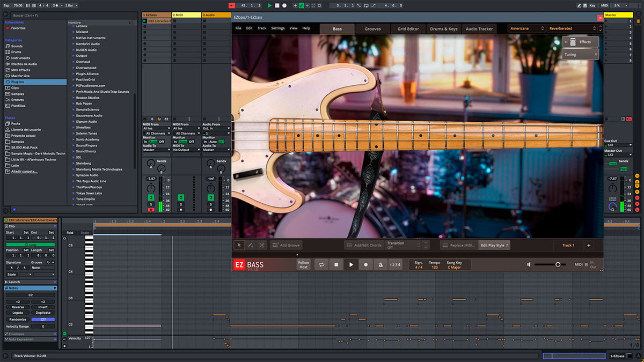Stop the EZbass transport
The height and width of the screenshot is (362, 644).
tap(336, 264)
